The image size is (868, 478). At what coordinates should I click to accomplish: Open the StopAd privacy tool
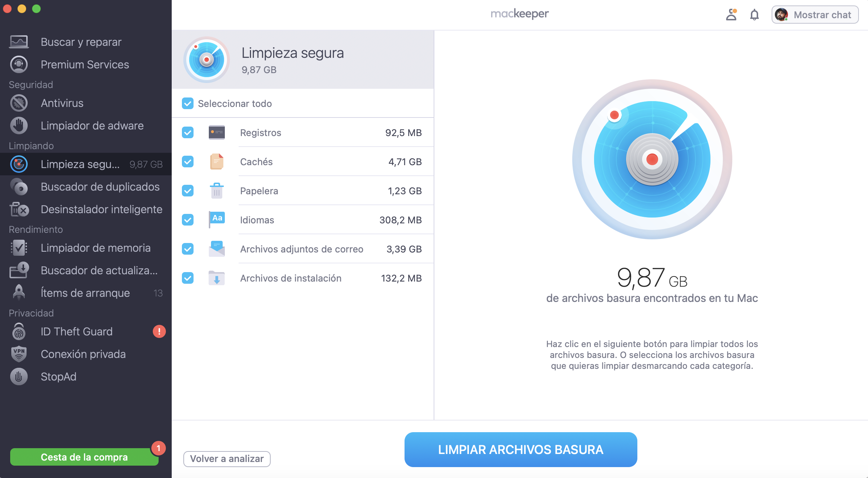(x=59, y=377)
